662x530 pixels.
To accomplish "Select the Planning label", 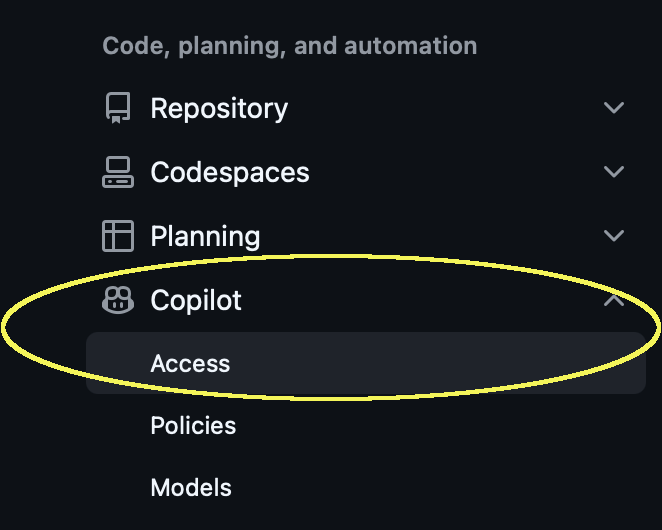I will [205, 236].
